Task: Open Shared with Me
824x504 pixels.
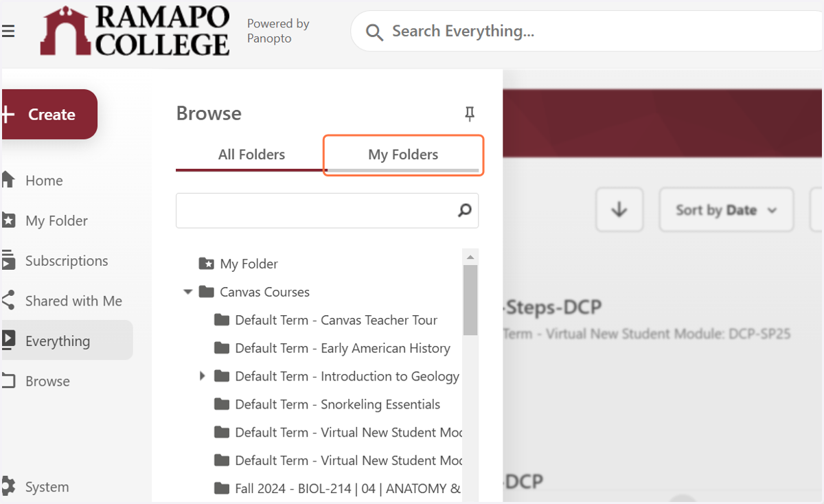Action: point(73,301)
